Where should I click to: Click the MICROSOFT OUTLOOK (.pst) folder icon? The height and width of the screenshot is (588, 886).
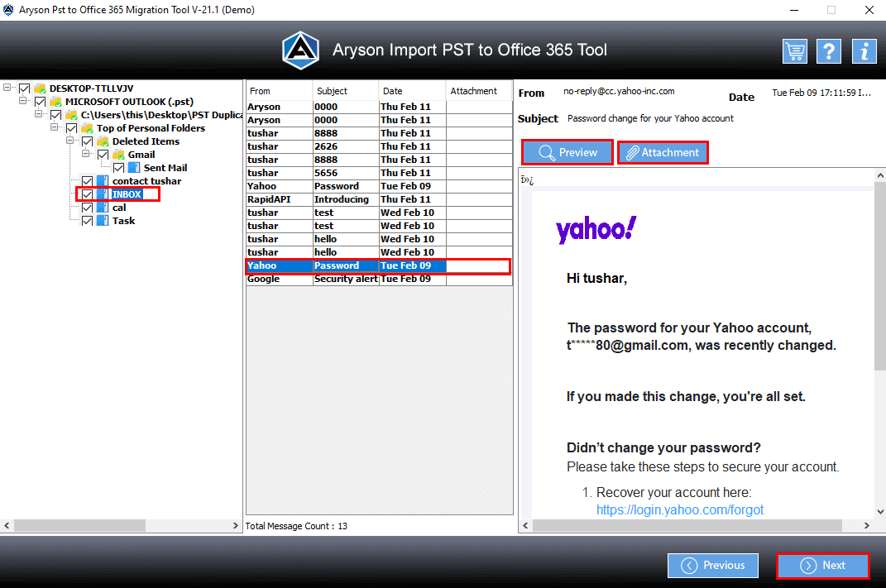click(55, 102)
